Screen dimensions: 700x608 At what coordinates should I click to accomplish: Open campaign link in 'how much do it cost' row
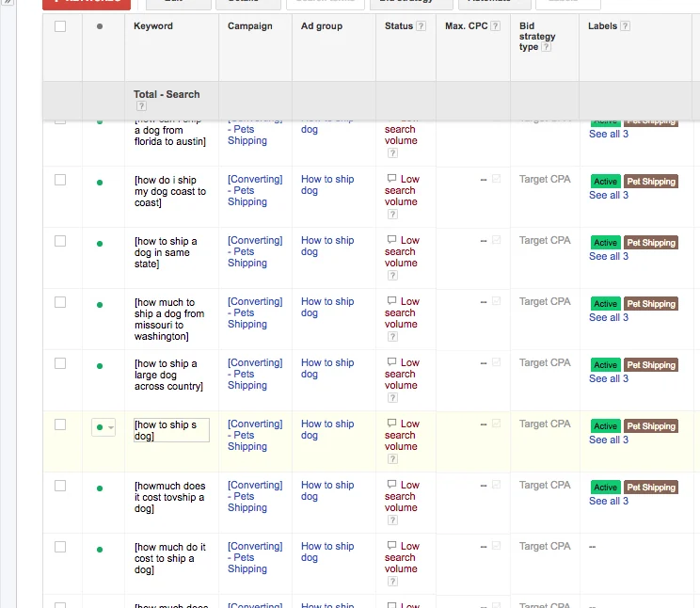click(x=255, y=557)
